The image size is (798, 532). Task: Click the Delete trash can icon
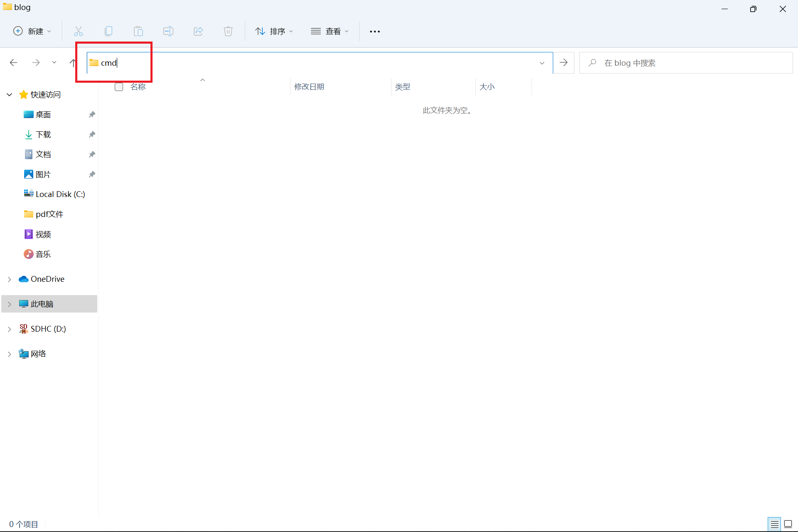(228, 31)
